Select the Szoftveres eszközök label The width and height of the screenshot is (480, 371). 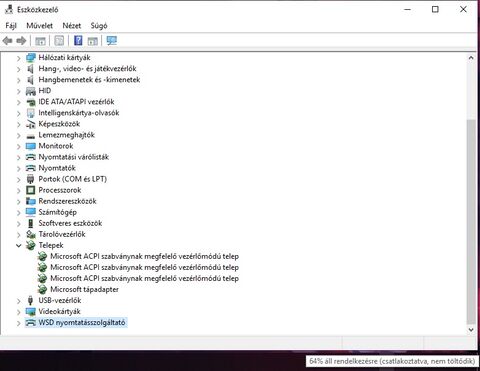pyautogui.click(x=70, y=223)
